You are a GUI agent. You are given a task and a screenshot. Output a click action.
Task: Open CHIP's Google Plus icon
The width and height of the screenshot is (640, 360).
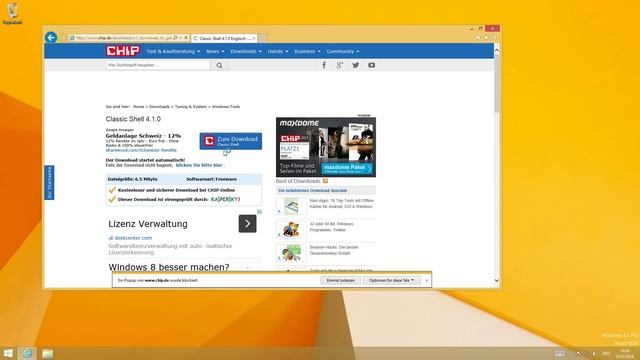click(340, 65)
